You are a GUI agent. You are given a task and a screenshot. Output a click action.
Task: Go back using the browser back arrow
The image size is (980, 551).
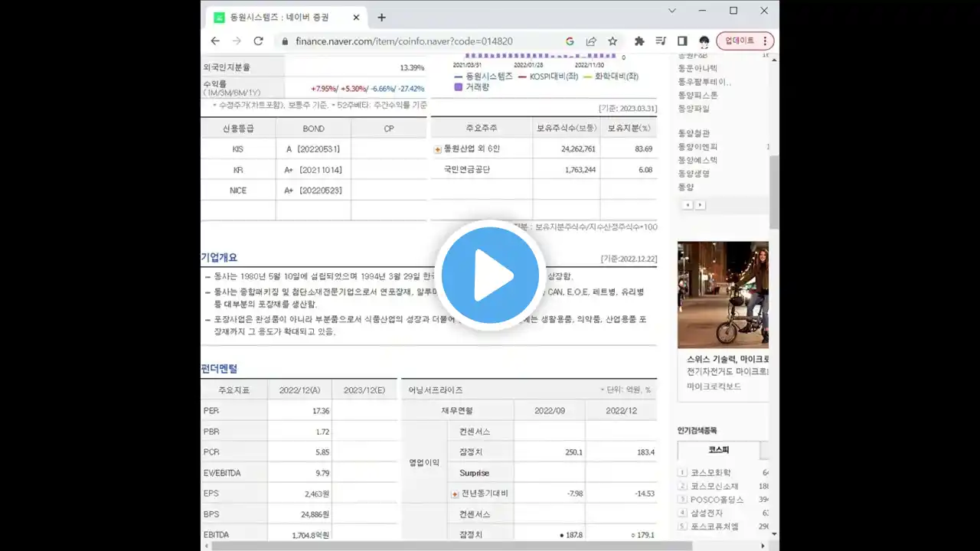tap(215, 41)
